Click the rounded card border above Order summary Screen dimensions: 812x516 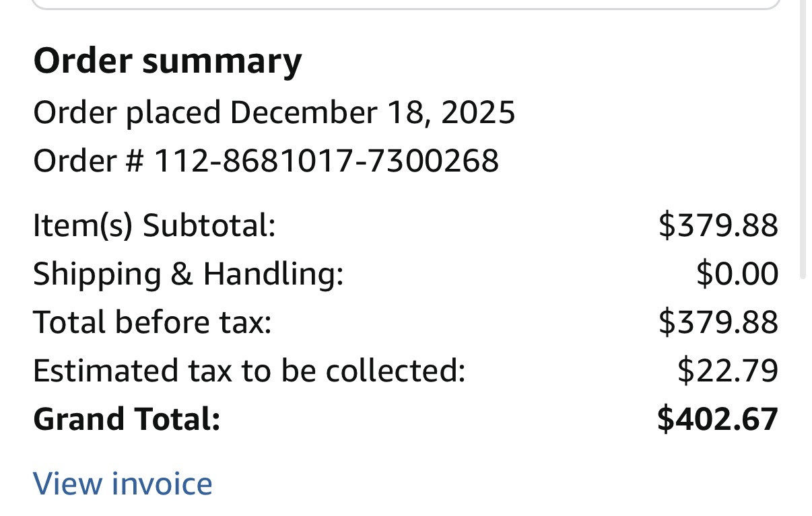tap(406, 6)
